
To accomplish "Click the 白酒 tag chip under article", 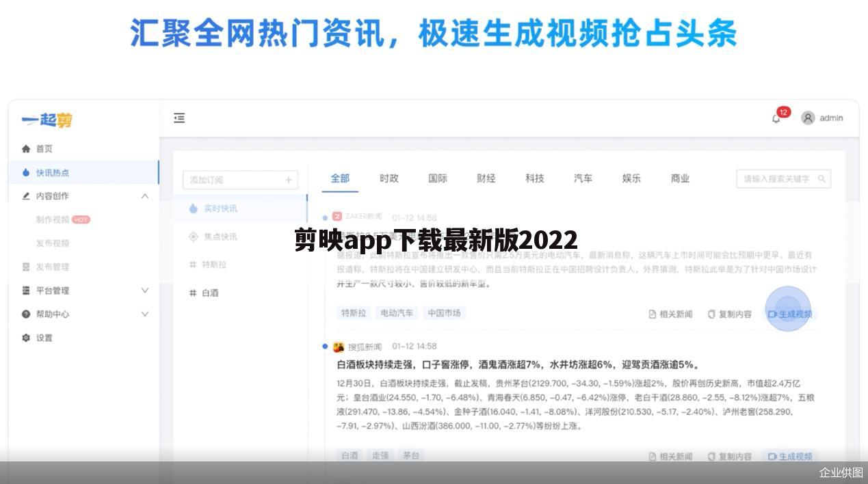I will 350,455.
